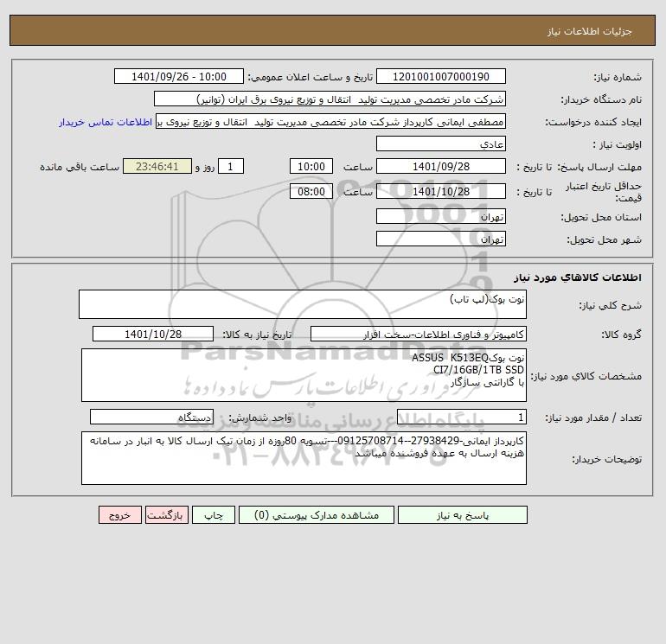
Task: Click the label واحد شمارش
Action: [260, 418]
